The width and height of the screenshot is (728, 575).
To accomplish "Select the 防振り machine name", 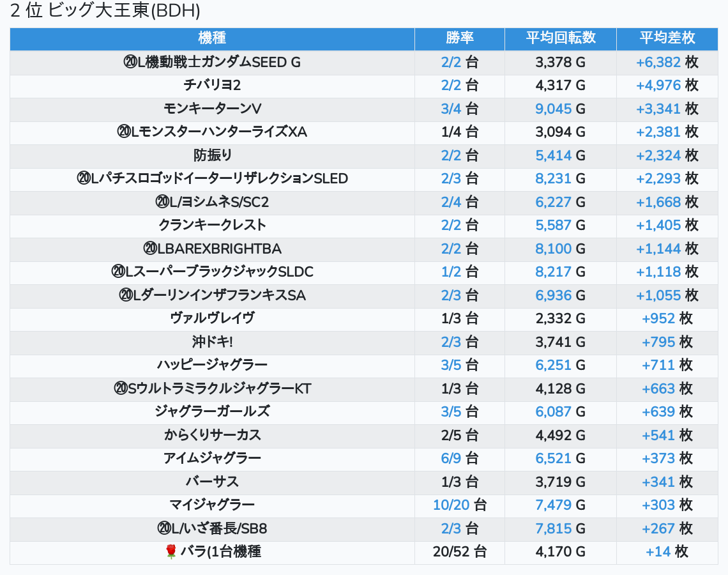I will [x=212, y=155].
